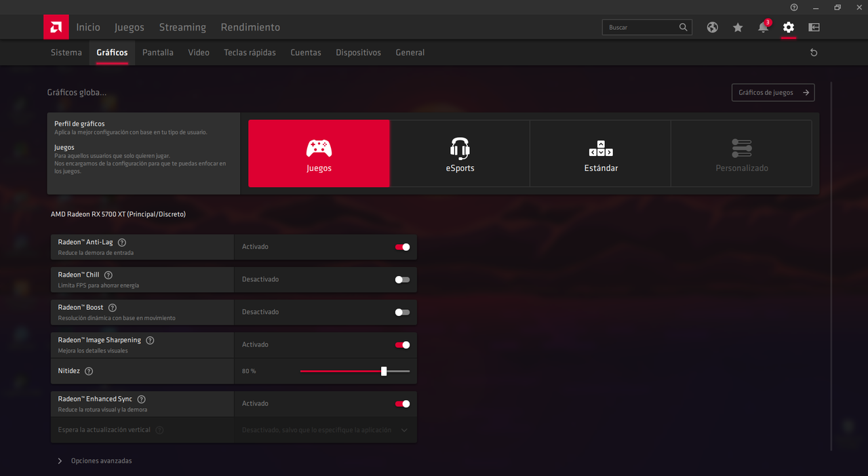Click the 80 % sharpness value

tap(249, 371)
